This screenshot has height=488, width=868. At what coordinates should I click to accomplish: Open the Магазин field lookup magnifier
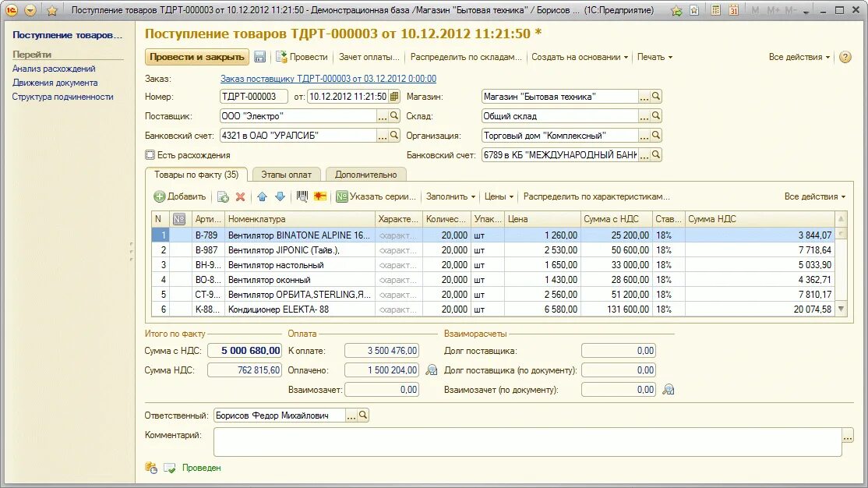(x=656, y=97)
